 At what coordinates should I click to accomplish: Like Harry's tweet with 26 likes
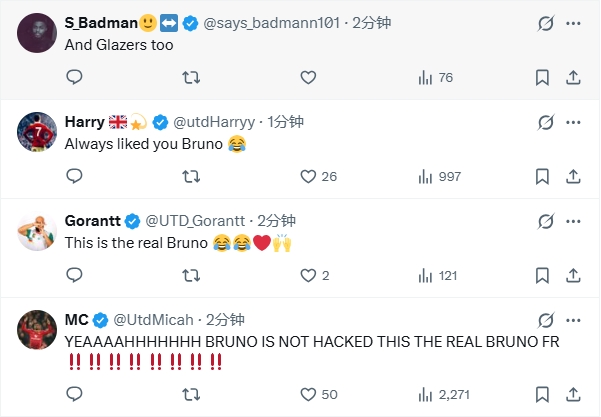pos(308,176)
